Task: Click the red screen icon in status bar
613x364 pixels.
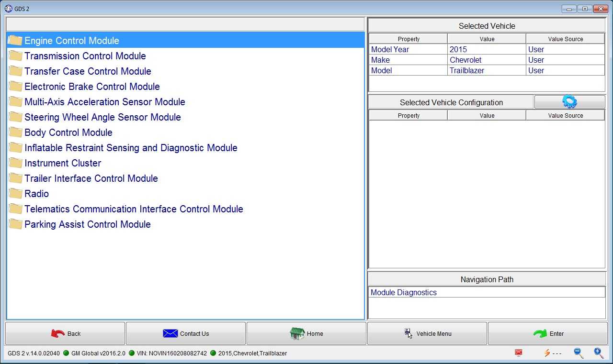Action: coord(518,353)
